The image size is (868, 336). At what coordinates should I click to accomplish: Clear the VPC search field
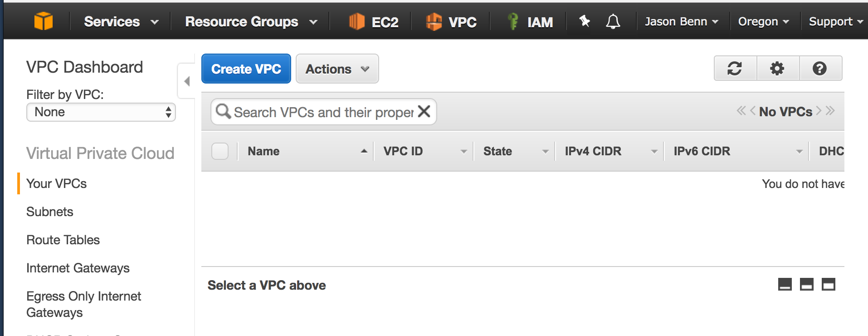(424, 111)
